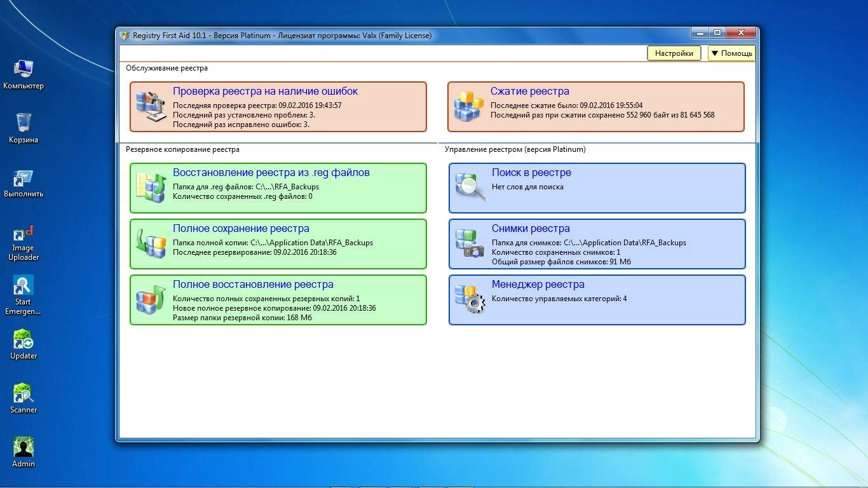Viewport: 868px width, 488px height.
Task: Click text 'Общий размер файлов снимков: 91 Мб'
Action: 562,262
